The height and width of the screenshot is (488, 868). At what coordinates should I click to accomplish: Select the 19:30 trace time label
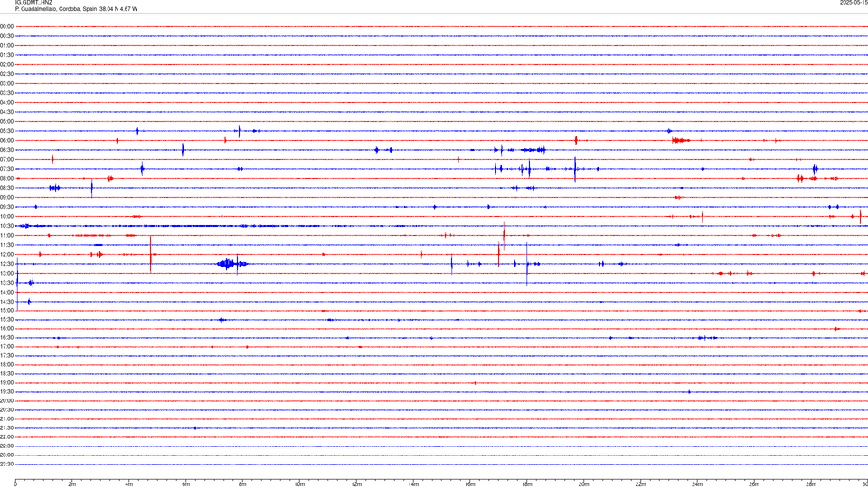[6, 391]
